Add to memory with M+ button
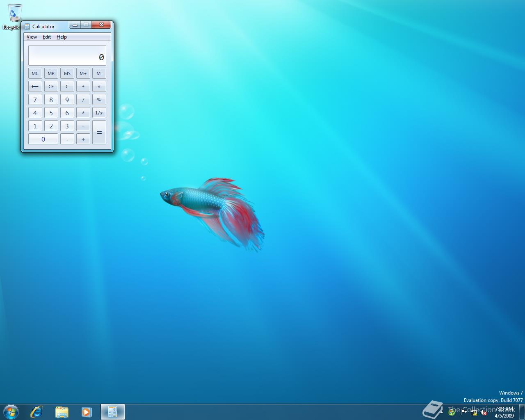This screenshot has height=420, width=525. coord(83,73)
